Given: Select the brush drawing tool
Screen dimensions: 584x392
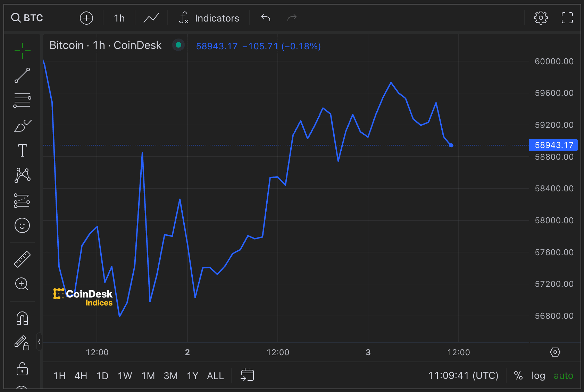Looking at the screenshot, I should [22, 126].
